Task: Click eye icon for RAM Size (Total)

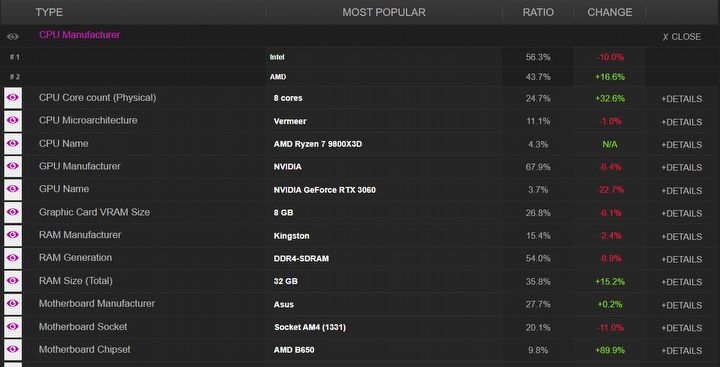Action: 13,281
